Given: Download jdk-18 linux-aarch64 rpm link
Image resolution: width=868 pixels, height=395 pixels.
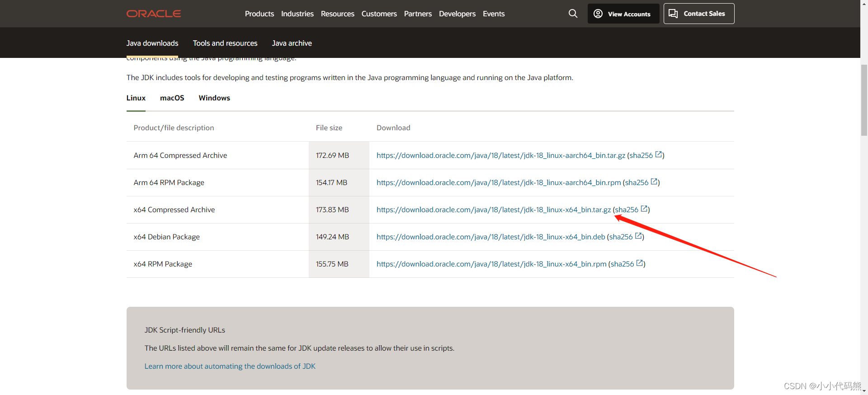Looking at the screenshot, I should [499, 182].
